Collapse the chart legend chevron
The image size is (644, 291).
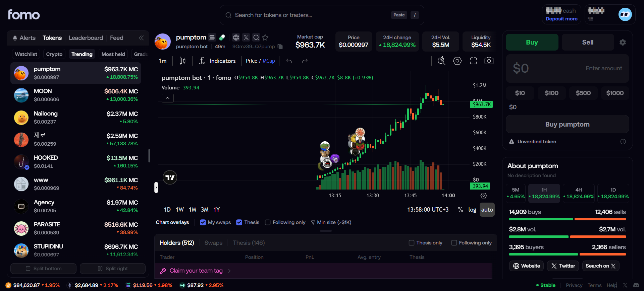(x=168, y=98)
